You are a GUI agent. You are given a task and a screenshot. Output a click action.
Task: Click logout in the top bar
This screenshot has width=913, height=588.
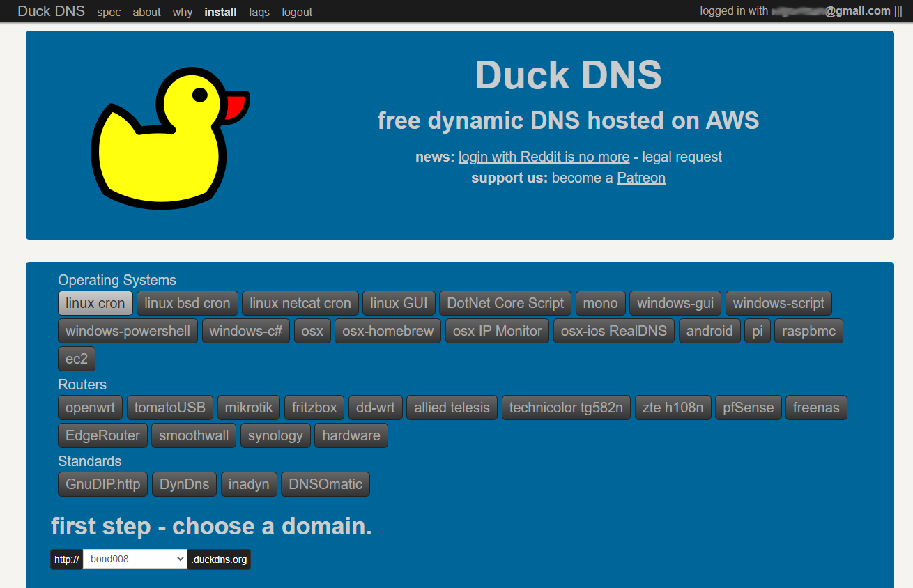tap(297, 12)
